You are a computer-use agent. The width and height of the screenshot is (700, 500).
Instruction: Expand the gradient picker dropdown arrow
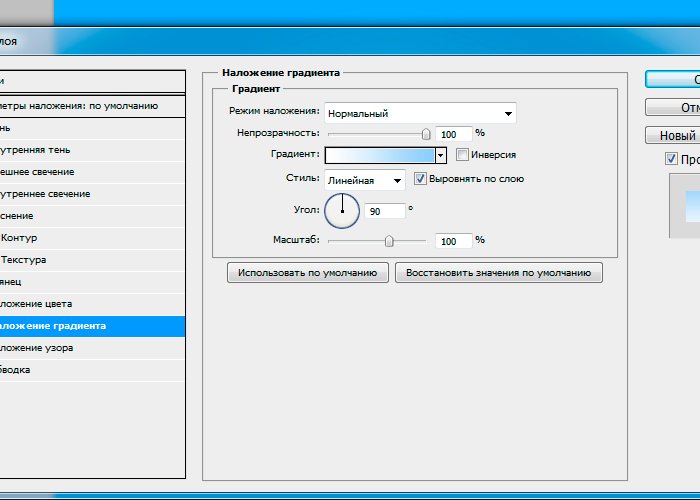pos(440,155)
